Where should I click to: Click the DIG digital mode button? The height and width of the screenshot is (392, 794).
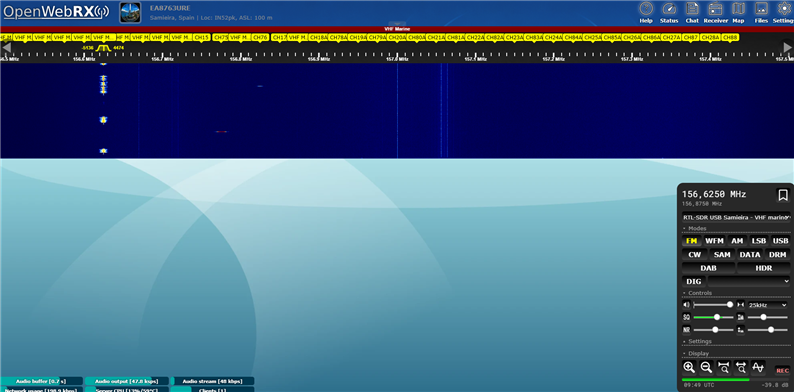tap(693, 281)
